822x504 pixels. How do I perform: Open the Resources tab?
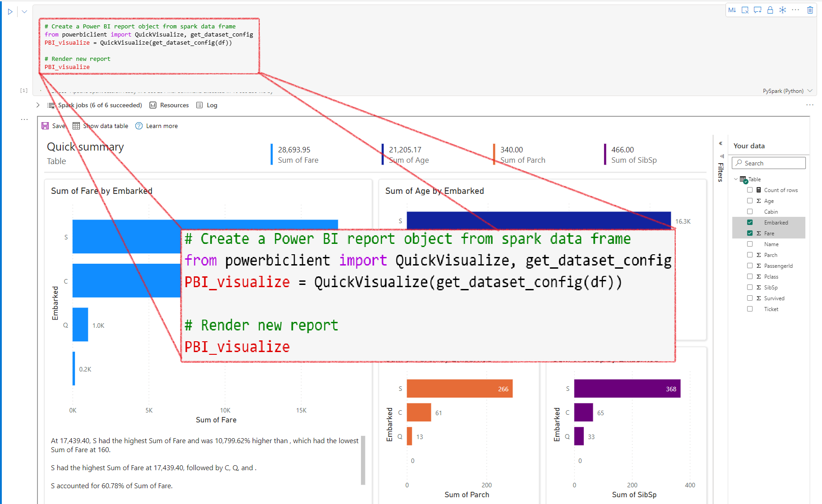point(169,105)
